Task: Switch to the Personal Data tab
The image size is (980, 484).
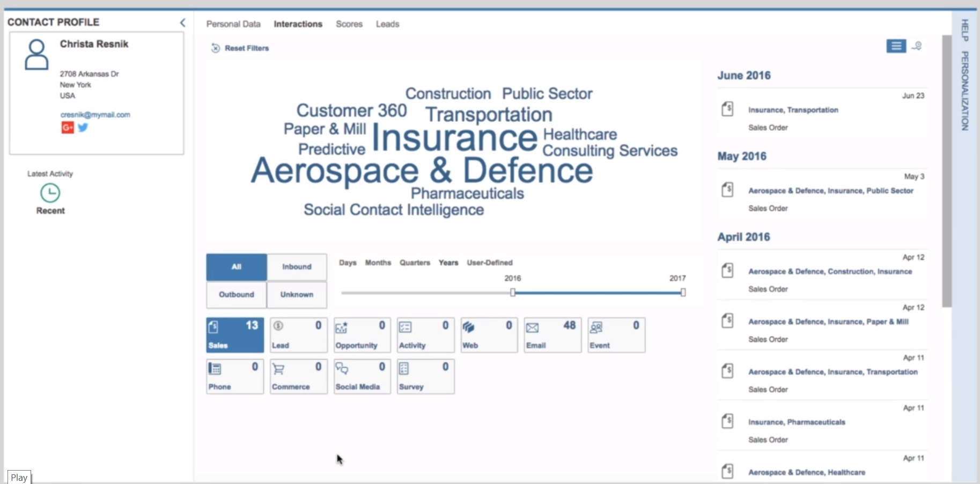Action: tap(233, 24)
